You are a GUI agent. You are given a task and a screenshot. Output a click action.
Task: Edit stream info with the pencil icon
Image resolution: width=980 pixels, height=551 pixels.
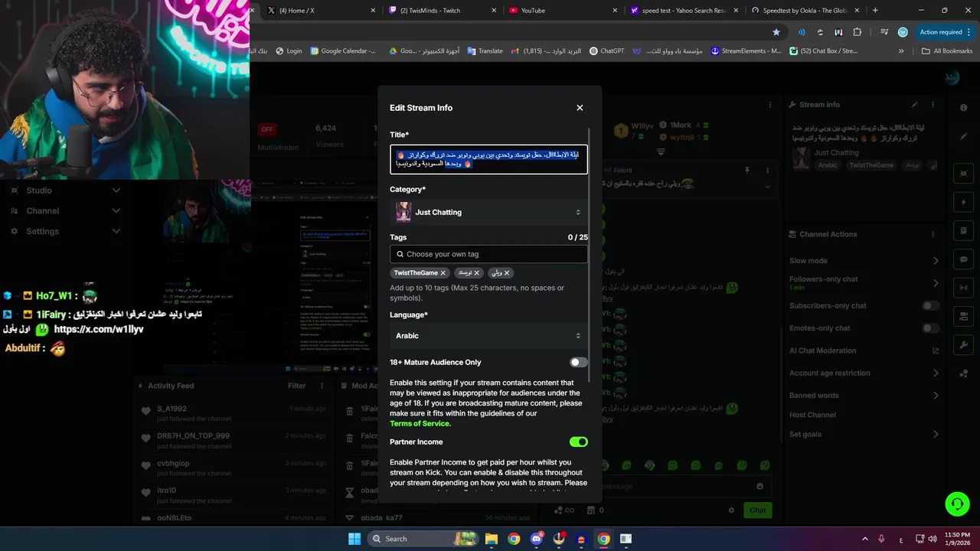(x=914, y=105)
